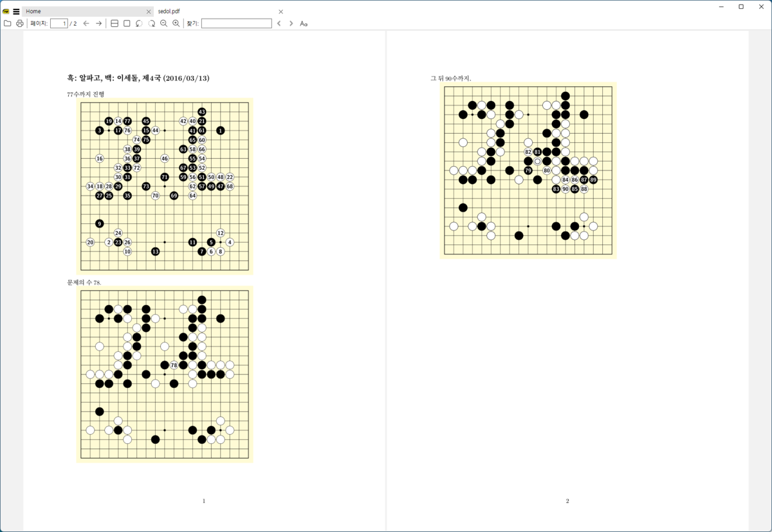The width and height of the screenshot is (772, 532).
Task: Switch to single page view
Action: (126, 23)
